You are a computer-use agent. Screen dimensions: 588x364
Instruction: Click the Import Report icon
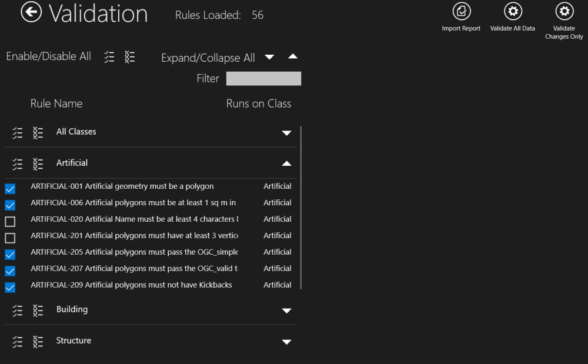(x=461, y=12)
